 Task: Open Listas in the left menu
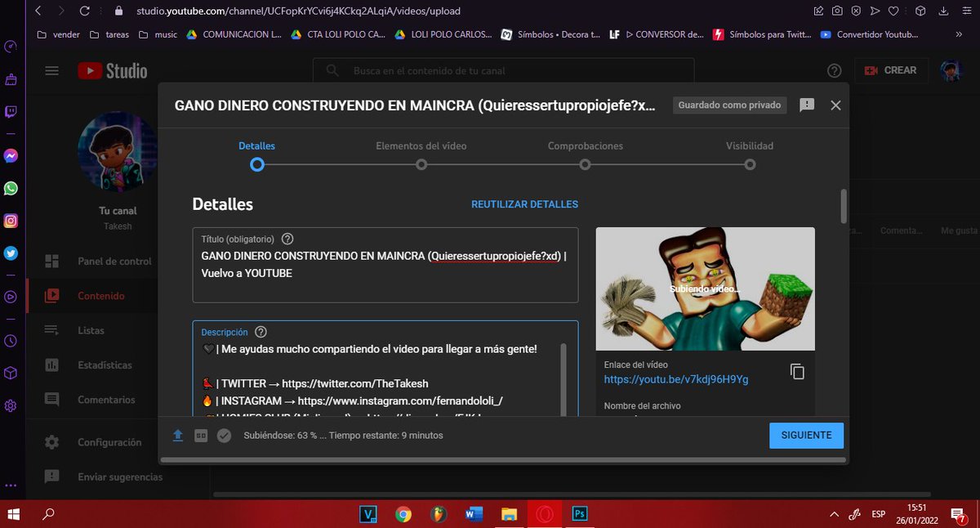[91, 330]
